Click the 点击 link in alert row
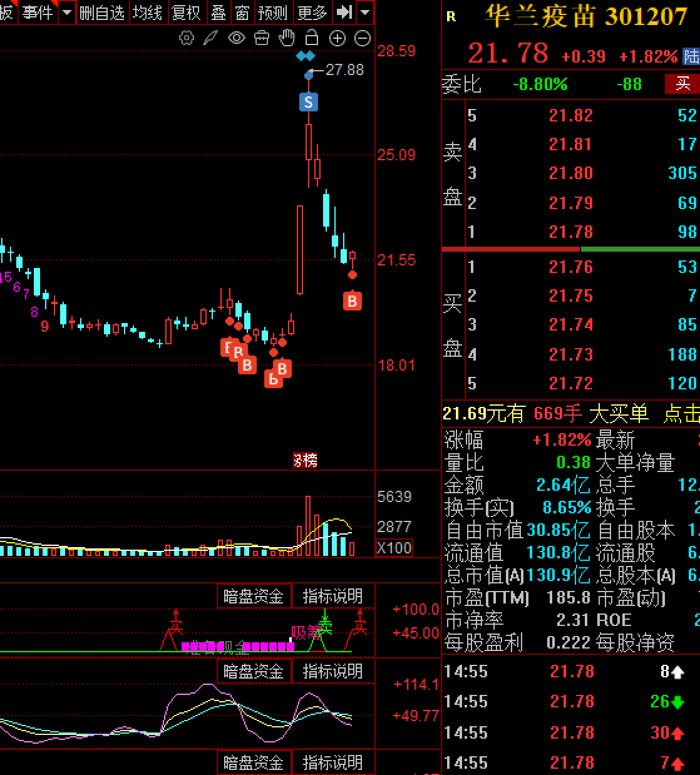 pos(682,414)
